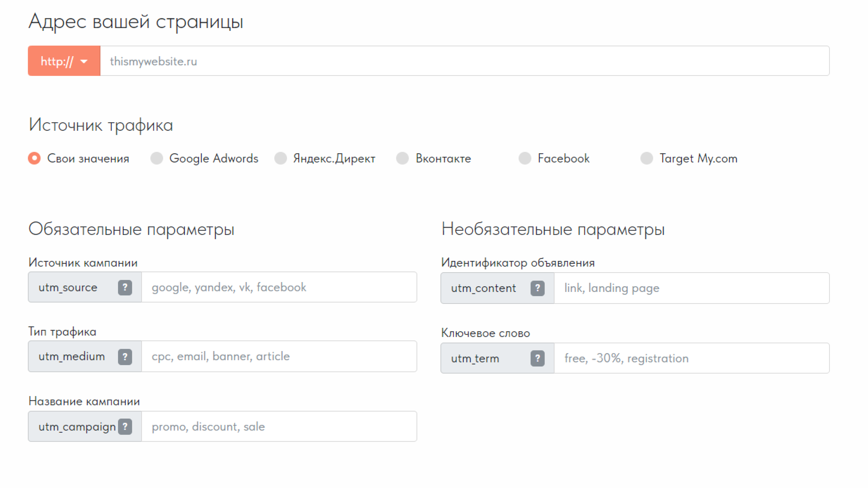Select the Свои значения radio button
Screen dimensions: 868x488
pyautogui.click(x=34, y=158)
